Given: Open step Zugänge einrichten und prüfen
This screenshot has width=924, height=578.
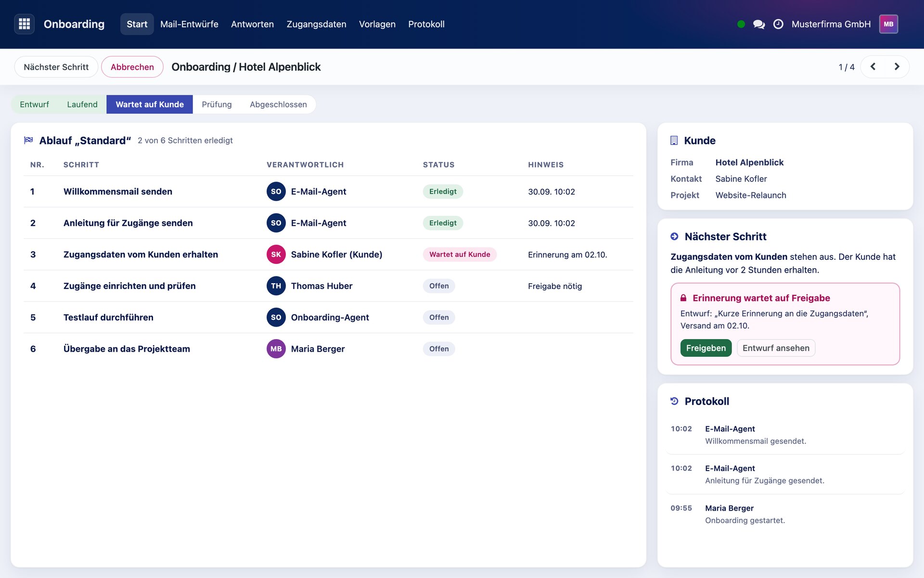Looking at the screenshot, I should (129, 286).
